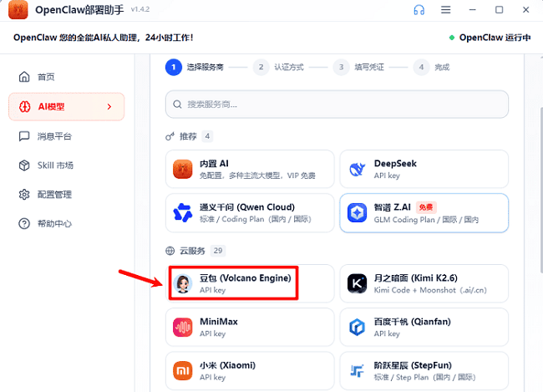Click the 云服务 section heading
Viewport: 543px width, 392px height.
(192, 251)
